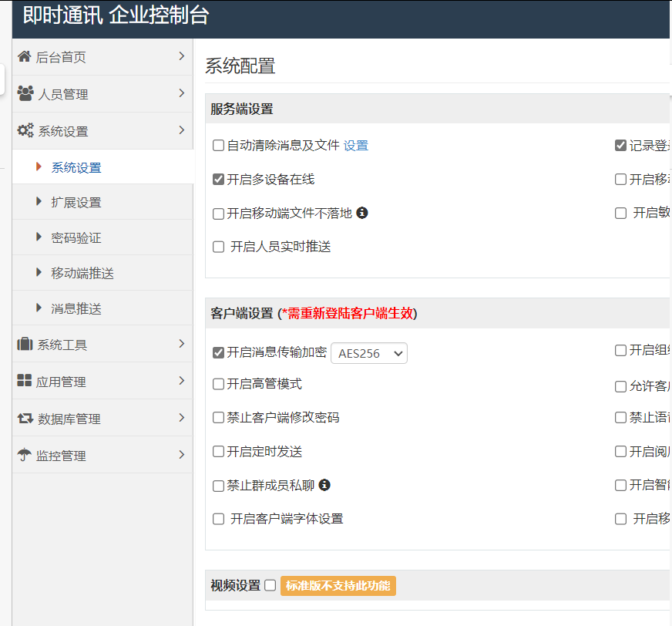Open 人员管理 menu item
This screenshot has width=672, height=626.
102,94
